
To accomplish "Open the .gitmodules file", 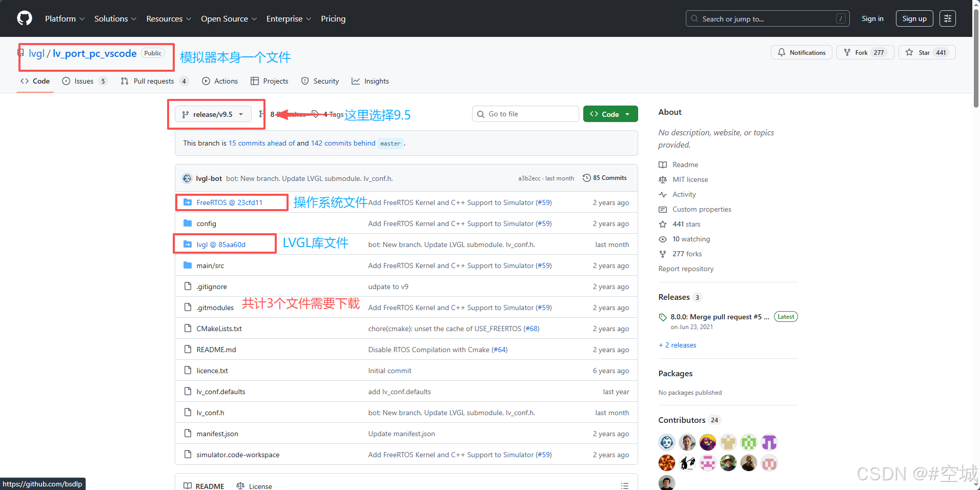I will click(215, 308).
